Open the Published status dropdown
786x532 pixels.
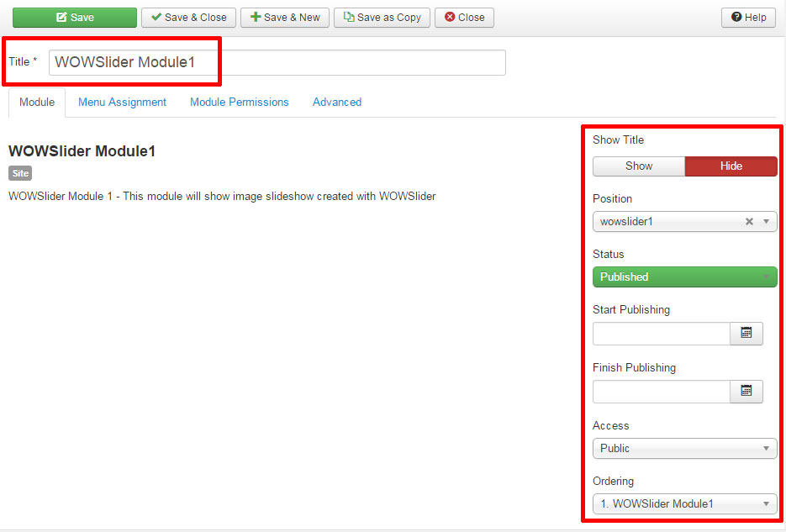click(685, 277)
